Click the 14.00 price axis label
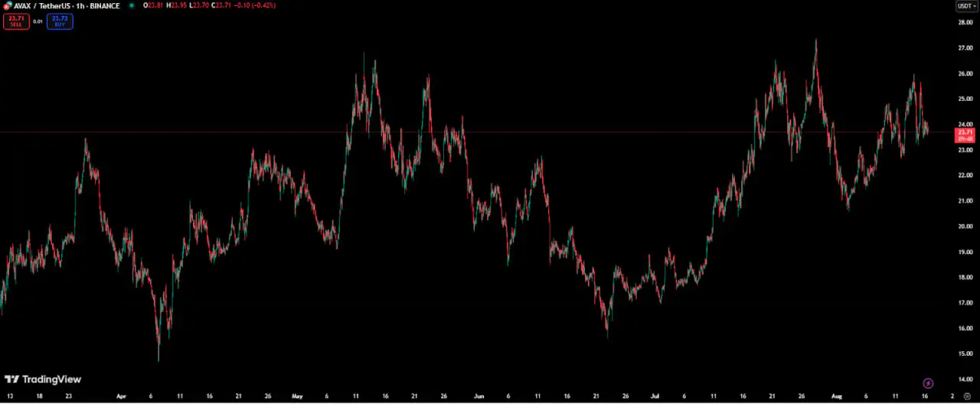 click(x=965, y=380)
